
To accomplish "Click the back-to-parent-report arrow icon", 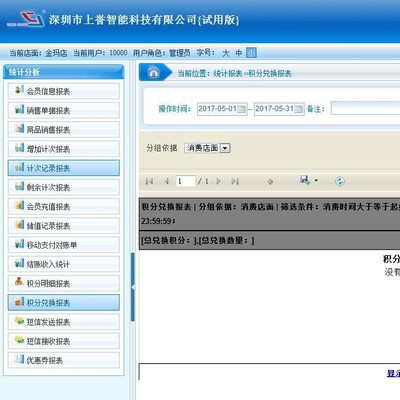I will [270, 181].
